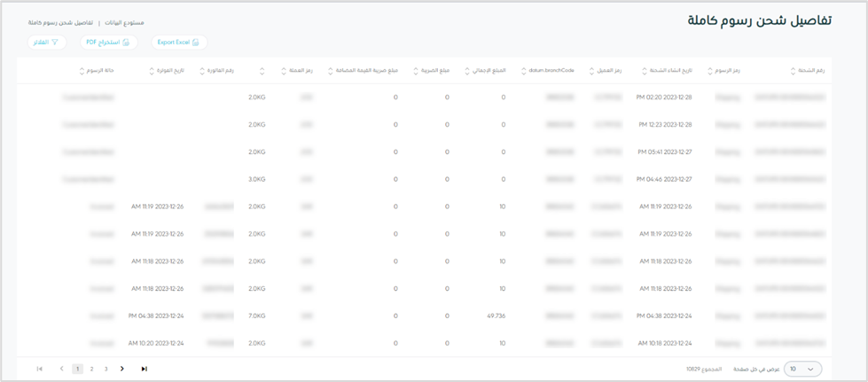Sort by datum.branchCode column
Image resolution: width=868 pixels, height=382 pixels.
pos(522,70)
